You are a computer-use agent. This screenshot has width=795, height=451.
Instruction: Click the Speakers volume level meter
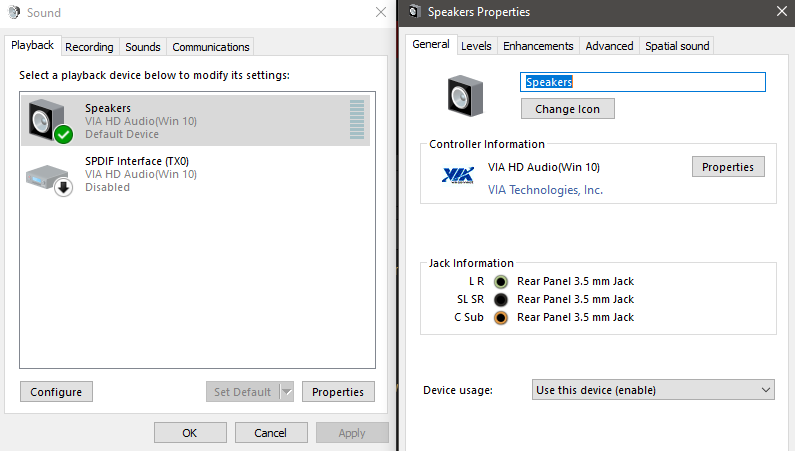point(357,120)
